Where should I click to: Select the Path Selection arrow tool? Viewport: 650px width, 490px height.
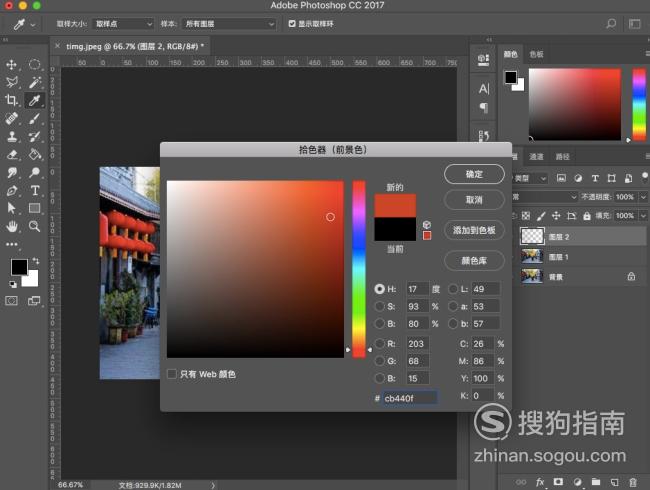[x=11, y=208]
